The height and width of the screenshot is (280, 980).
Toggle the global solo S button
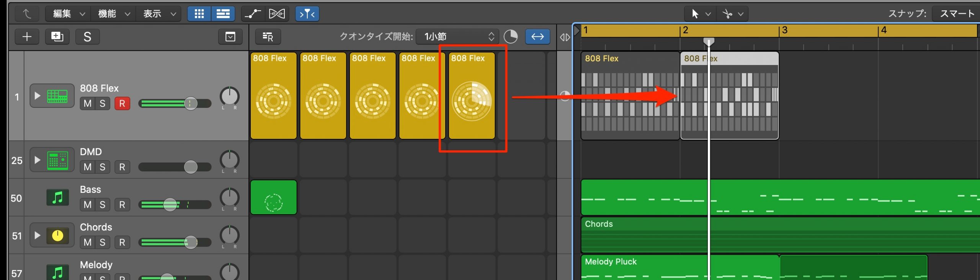87,37
